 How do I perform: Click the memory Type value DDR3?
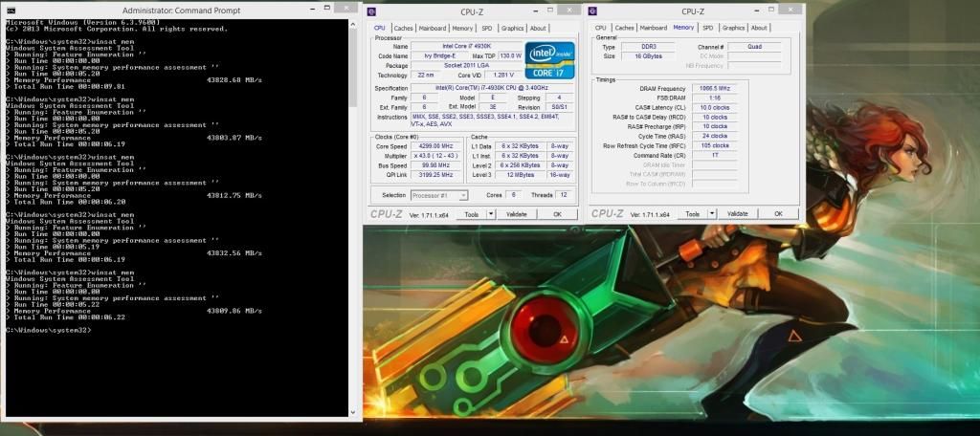648,47
